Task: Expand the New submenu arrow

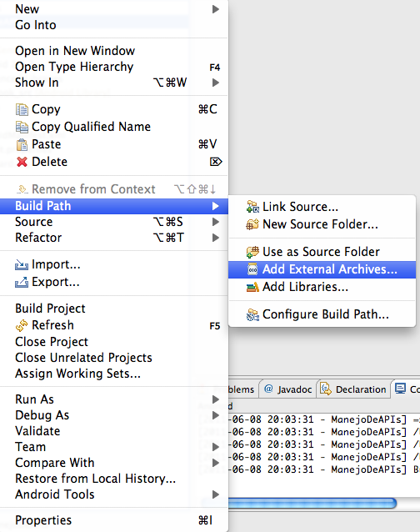Action: [215, 9]
